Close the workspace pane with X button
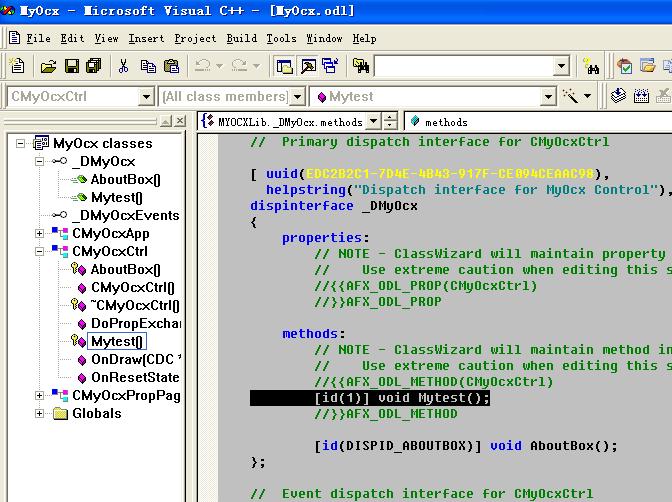 point(180,121)
